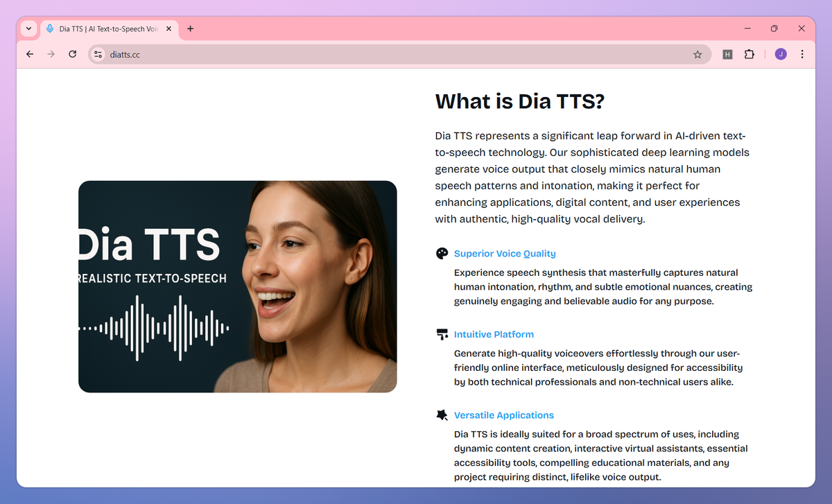Click the palette icon beside Superior Voice Quality

point(442,254)
